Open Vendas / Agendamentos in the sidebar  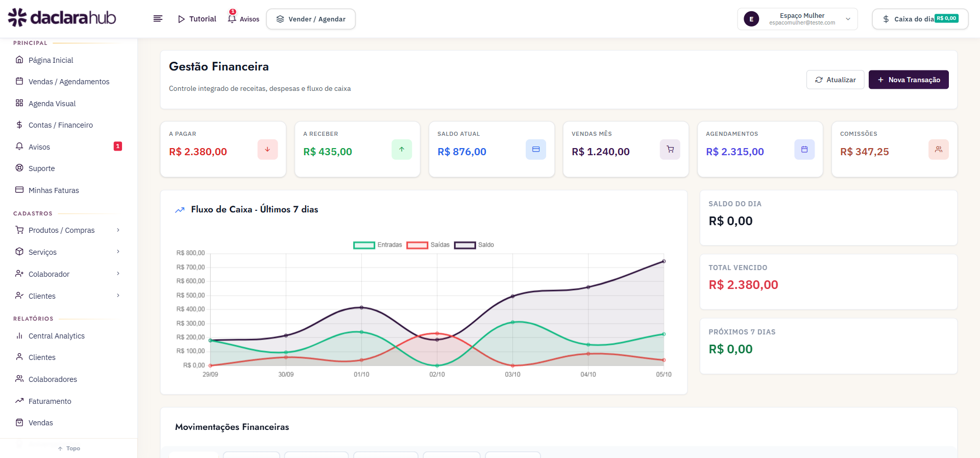[68, 82]
